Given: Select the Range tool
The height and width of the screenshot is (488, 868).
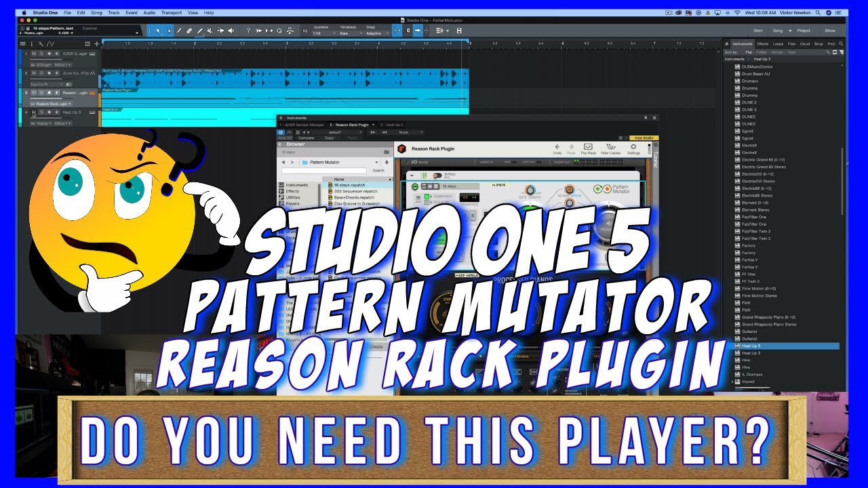Looking at the screenshot, I should click(169, 30).
